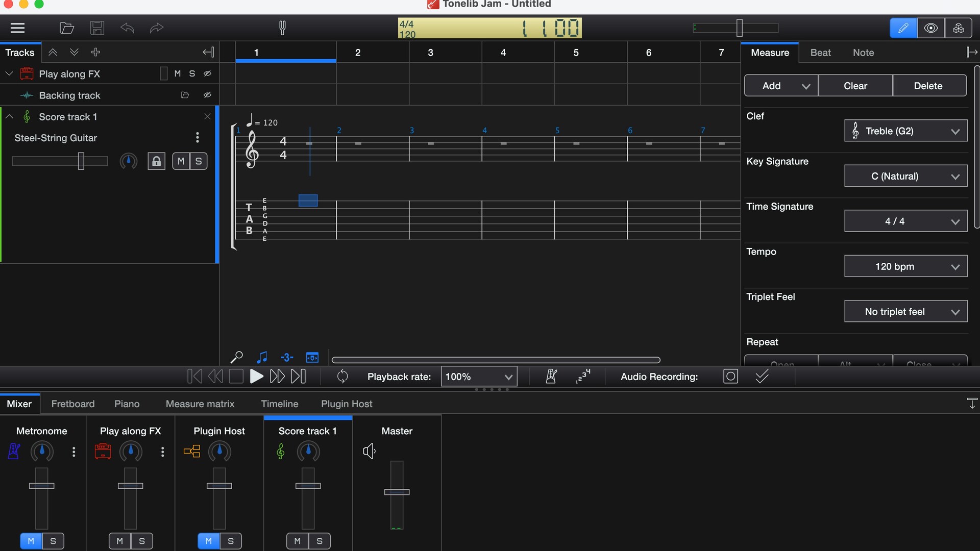Image resolution: width=980 pixels, height=551 pixels.
Task: Enable pencil edit mode
Action: click(903, 28)
